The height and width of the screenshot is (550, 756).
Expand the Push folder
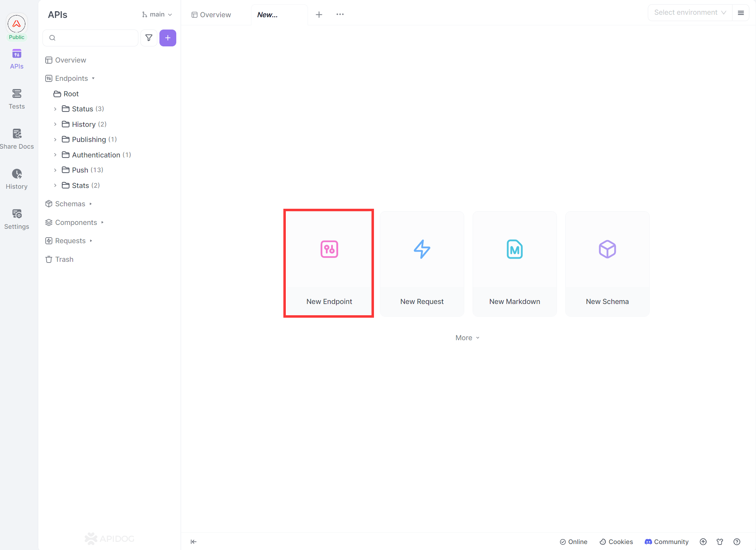click(x=55, y=170)
